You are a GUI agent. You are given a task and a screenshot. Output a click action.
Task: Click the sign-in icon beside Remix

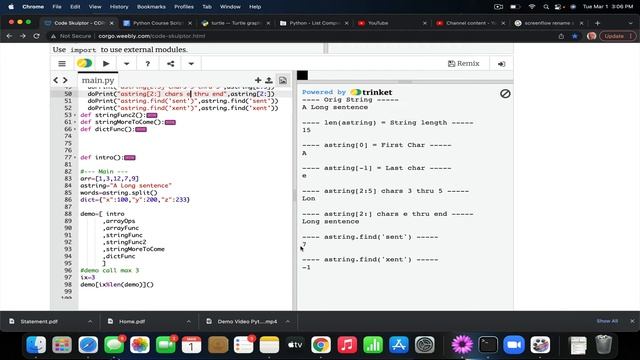point(502,64)
